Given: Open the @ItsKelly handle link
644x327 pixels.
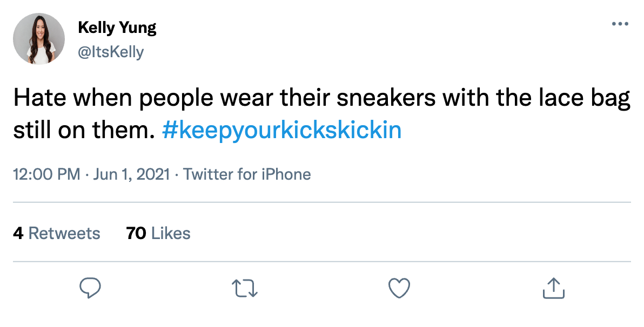Looking at the screenshot, I should pyautogui.click(x=111, y=52).
